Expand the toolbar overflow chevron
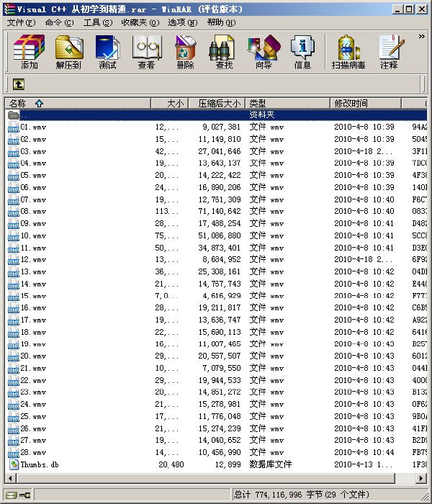432x504 pixels. (x=421, y=36)
